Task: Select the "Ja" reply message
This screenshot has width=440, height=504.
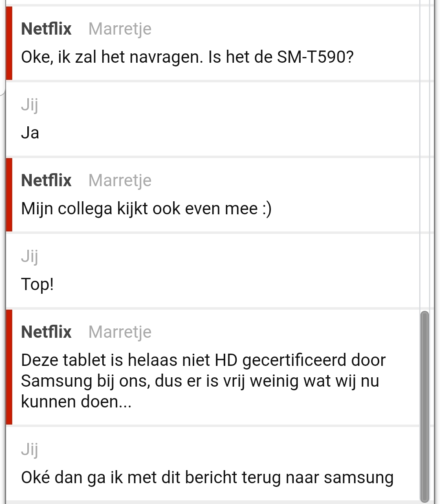Action: (30, 133)
